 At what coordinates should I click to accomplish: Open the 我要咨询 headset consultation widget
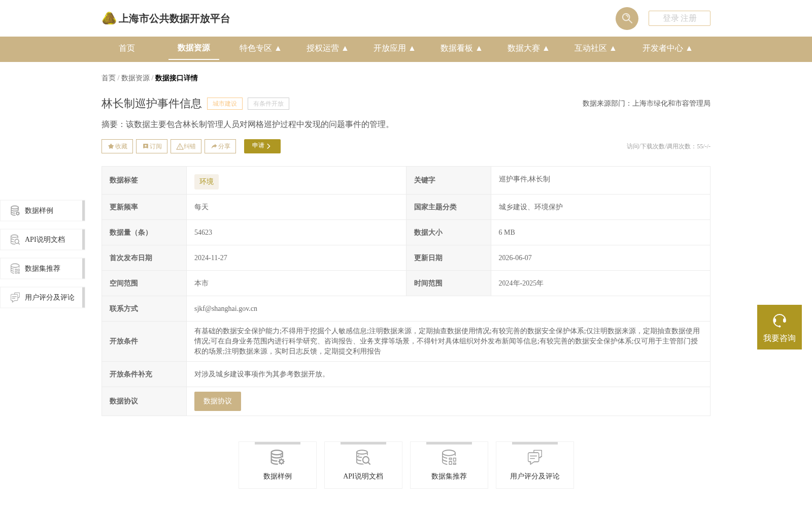(x=779, y=327)
